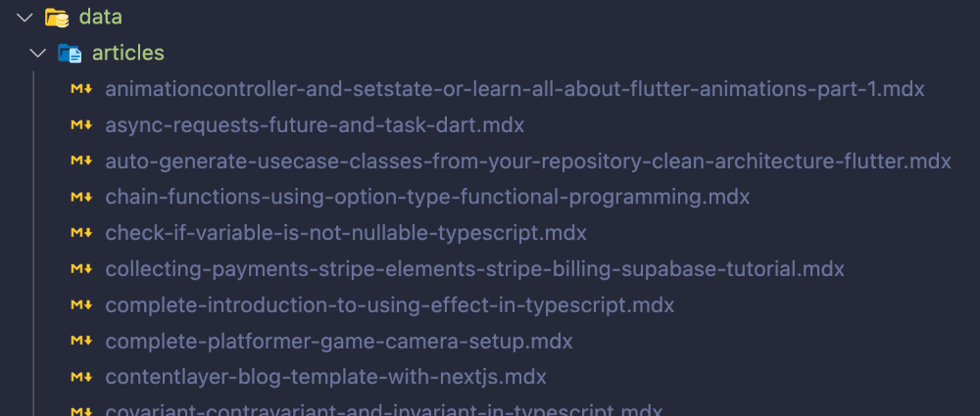
Task: Click markdown icon beside animationcontroller-and-setstate file
Action: click(x=81, y=89)
